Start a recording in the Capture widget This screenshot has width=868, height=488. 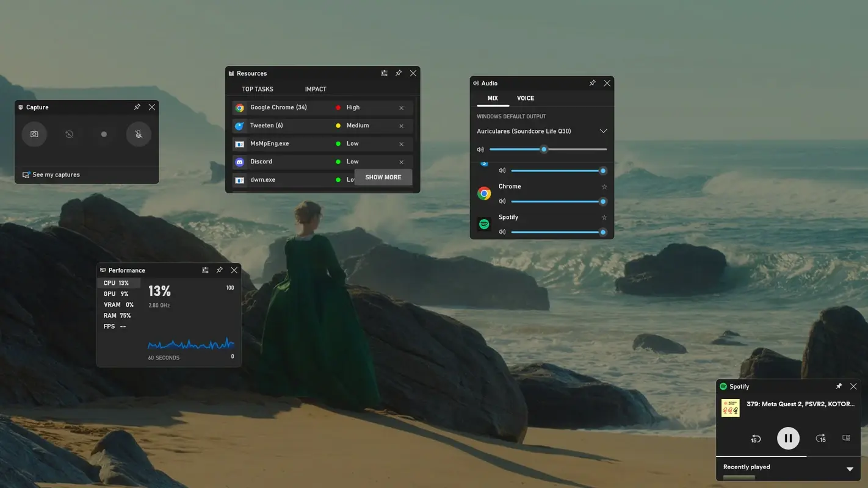[x=104, y=134]
